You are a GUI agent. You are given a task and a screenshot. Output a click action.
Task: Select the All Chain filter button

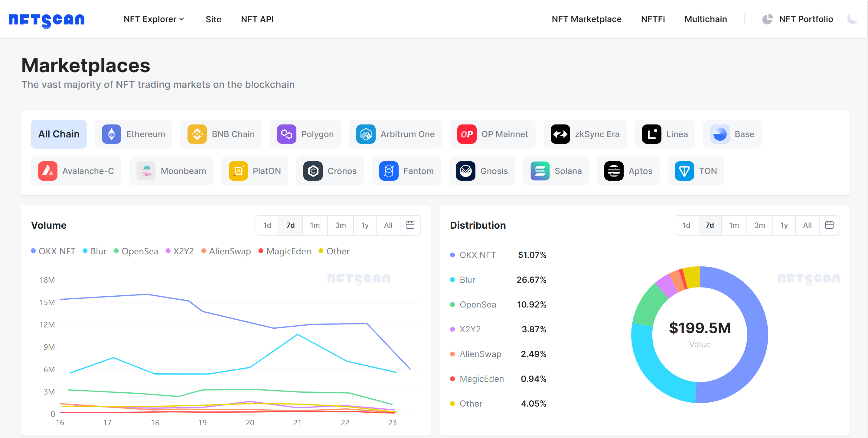pyautogui.click(x=59, y=134)
